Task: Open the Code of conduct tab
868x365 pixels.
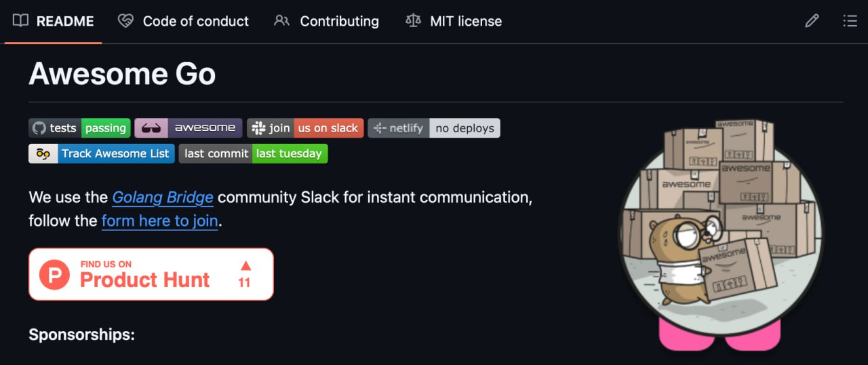Action: point(183,21)
